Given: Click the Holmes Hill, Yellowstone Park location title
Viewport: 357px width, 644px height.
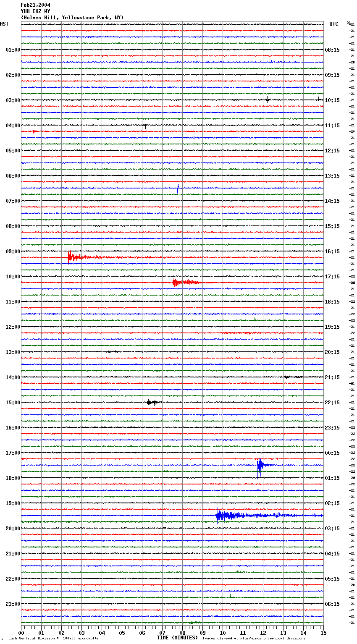Looking at the screenshot, I should tap(72, 18).
